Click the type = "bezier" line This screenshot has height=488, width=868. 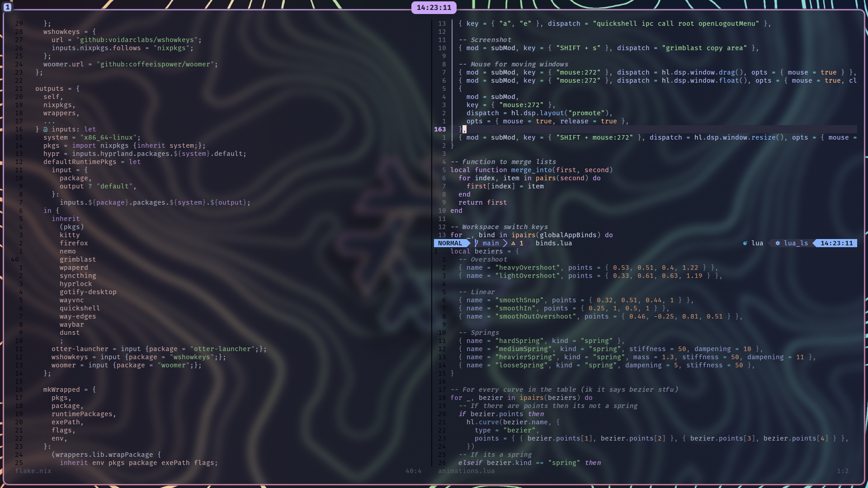(507, 430)
